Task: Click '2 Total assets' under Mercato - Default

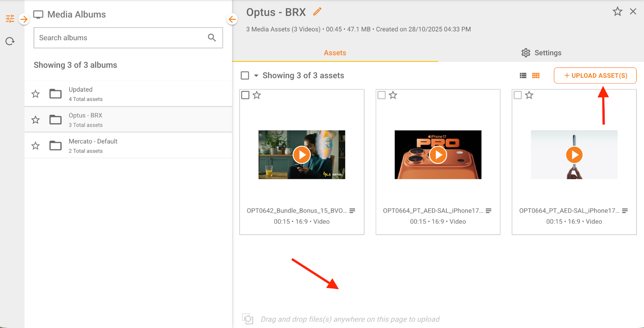Action: tap(85, 151)
